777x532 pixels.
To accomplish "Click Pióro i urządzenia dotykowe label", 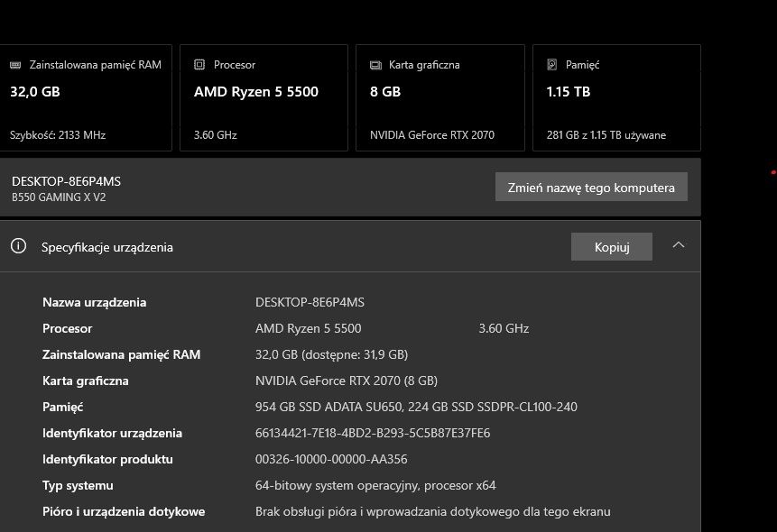I will 124,511.
